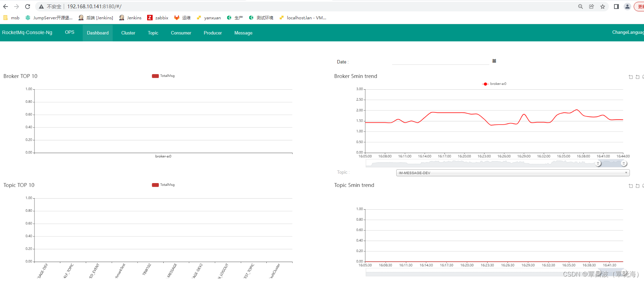Screen dimensions: 644x281
Task: Click the browser update button
Action: point(639,7)
